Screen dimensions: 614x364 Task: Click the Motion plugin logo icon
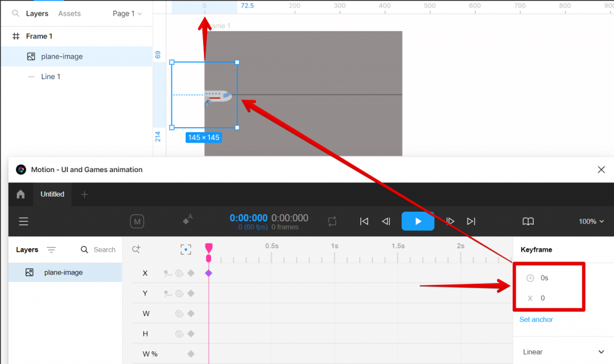(x=20, y=170)
